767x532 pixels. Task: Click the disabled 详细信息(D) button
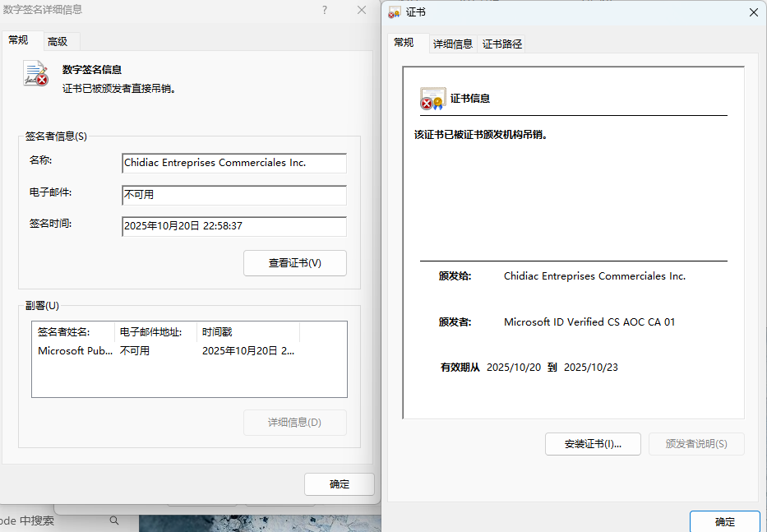[295, 423]
